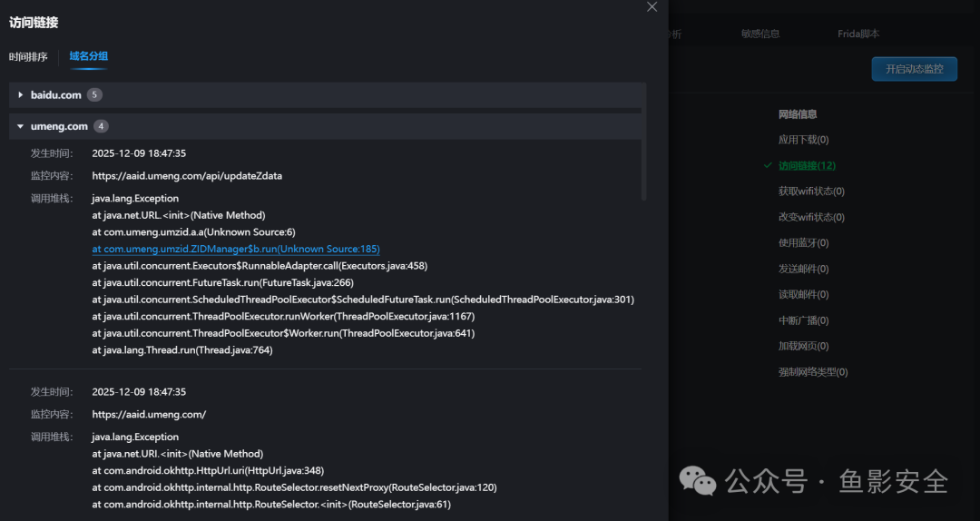Select 应用下载(0) in network info list
The height and width of the screenshot is (521, 980).
[x=804, y=140]
